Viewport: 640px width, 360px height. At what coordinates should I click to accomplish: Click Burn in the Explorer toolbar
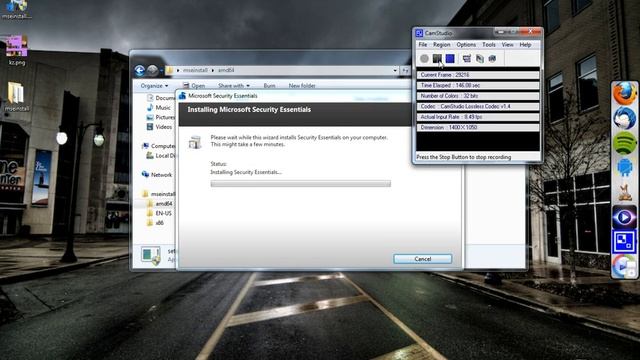click(x=269, y=86)
